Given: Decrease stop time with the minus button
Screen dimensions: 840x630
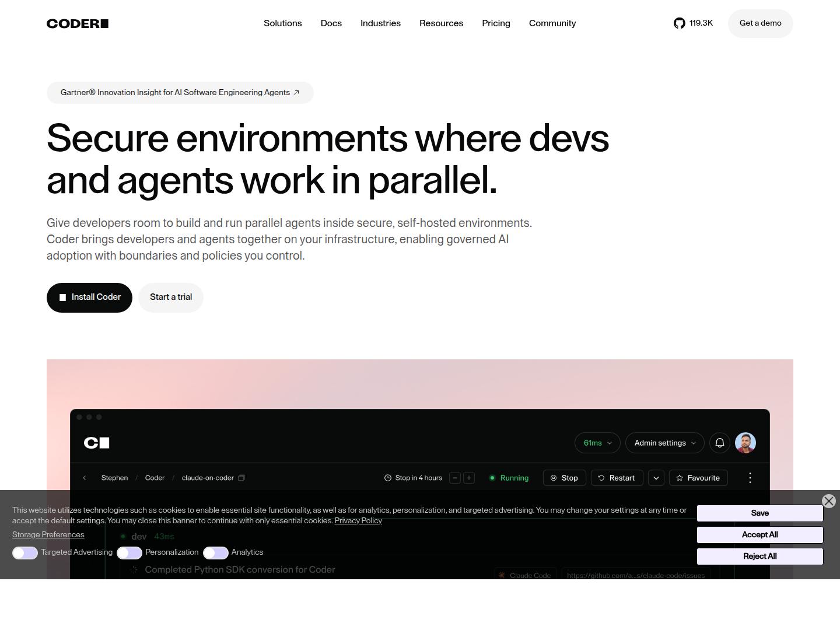Looking at the screenshot, I should (x=455, y=478).
